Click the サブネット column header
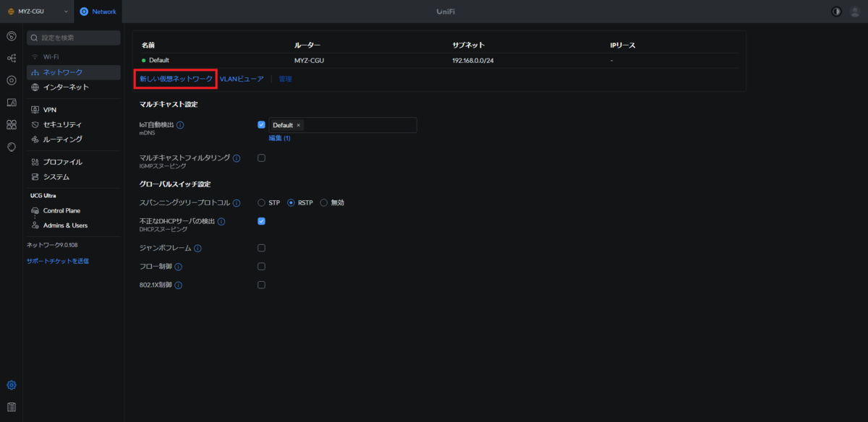The image size is (868, 422). [x=469, y=45]
